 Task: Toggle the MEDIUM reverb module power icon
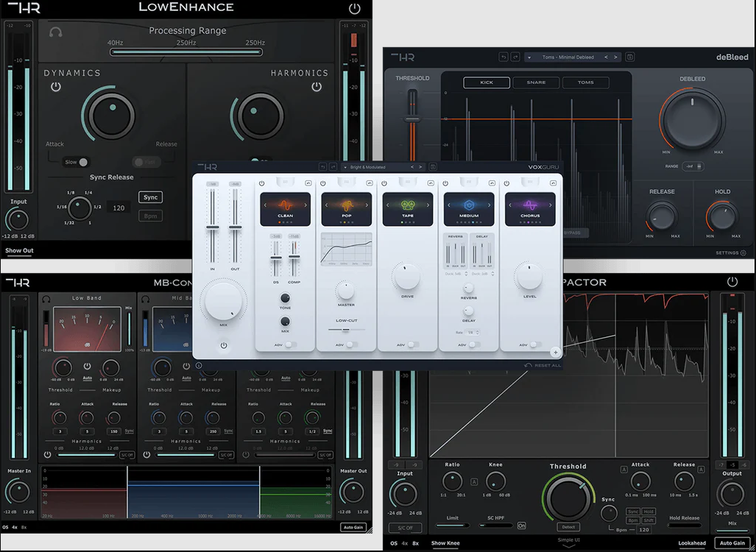click(445, 183)
